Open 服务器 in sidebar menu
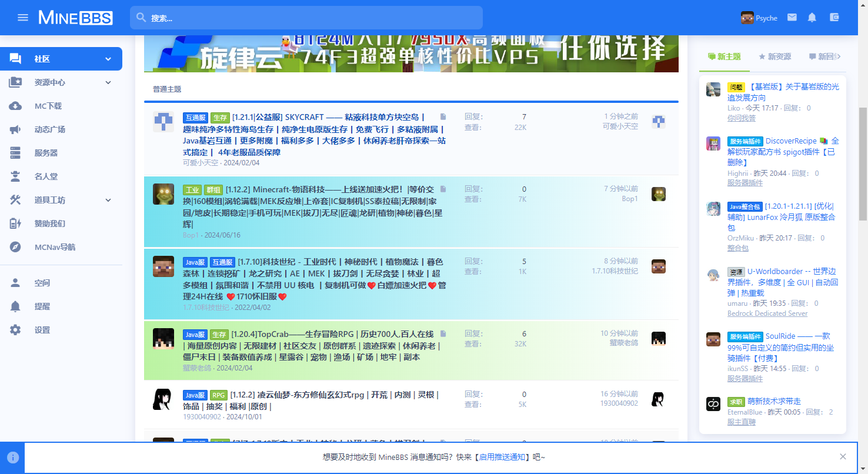Screen dimensions: 868x474 point(46,153)
